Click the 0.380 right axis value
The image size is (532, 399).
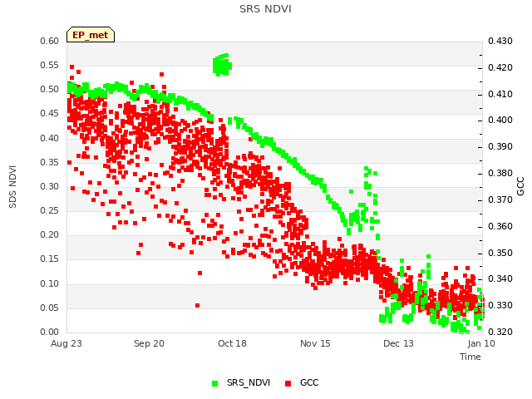coord(500,173)
